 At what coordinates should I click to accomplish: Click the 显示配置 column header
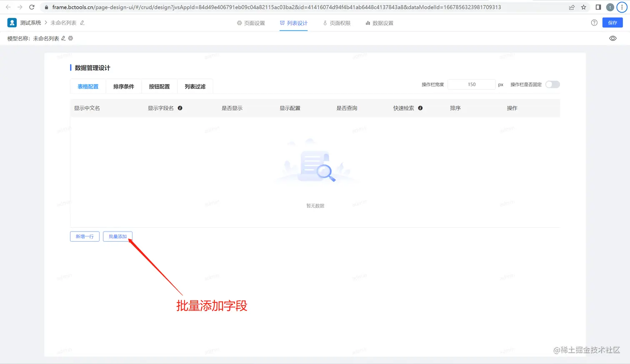(290, 108)
